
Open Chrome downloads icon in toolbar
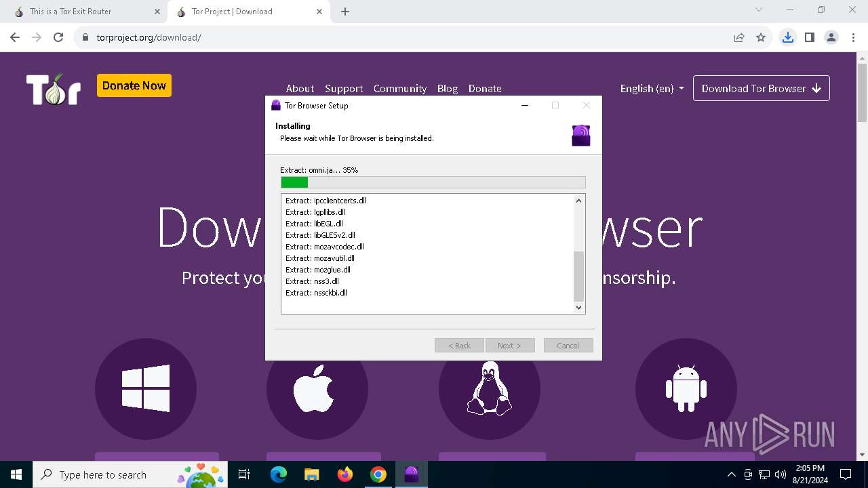click(787, 37)
